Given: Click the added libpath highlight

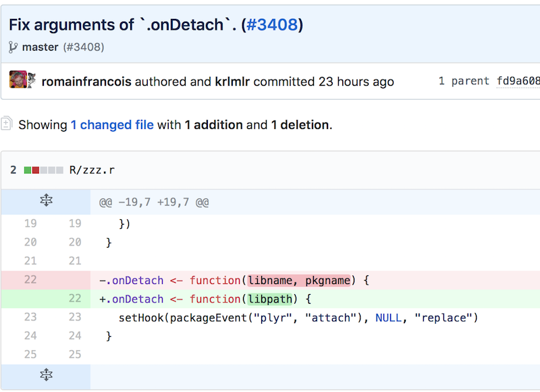Looking at the screenshot, I should point(270,299).
